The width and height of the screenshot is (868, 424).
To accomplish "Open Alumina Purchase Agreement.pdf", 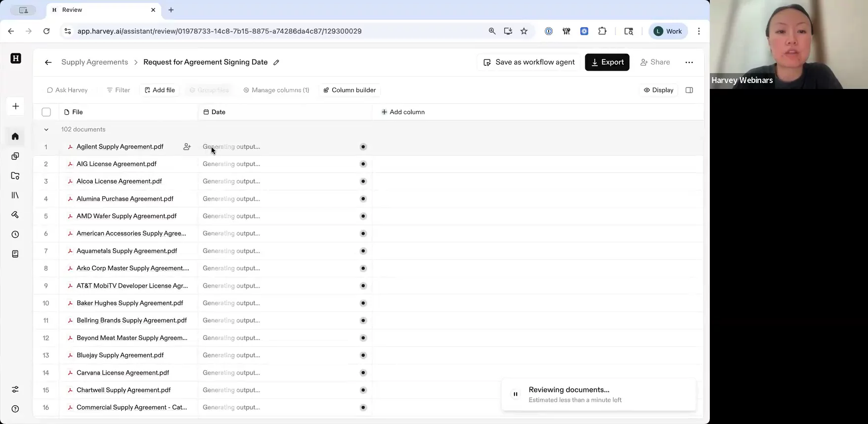I will click(125, 199).
